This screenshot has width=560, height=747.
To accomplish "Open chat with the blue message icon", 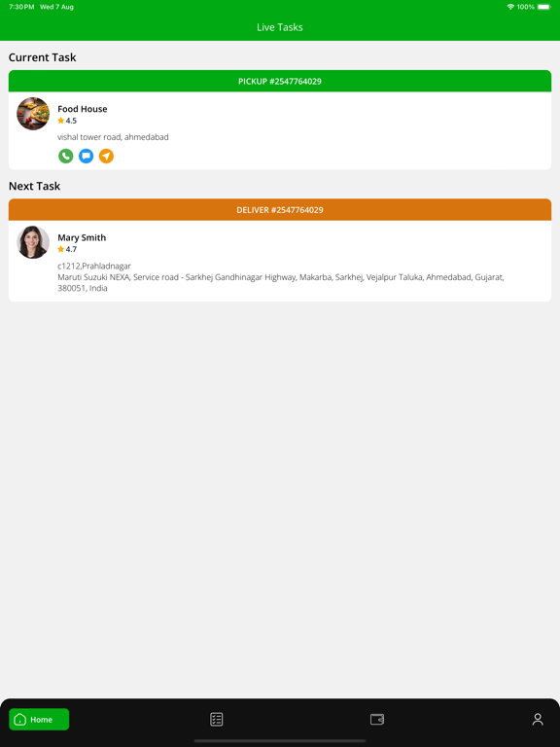I will click(87, 156).
